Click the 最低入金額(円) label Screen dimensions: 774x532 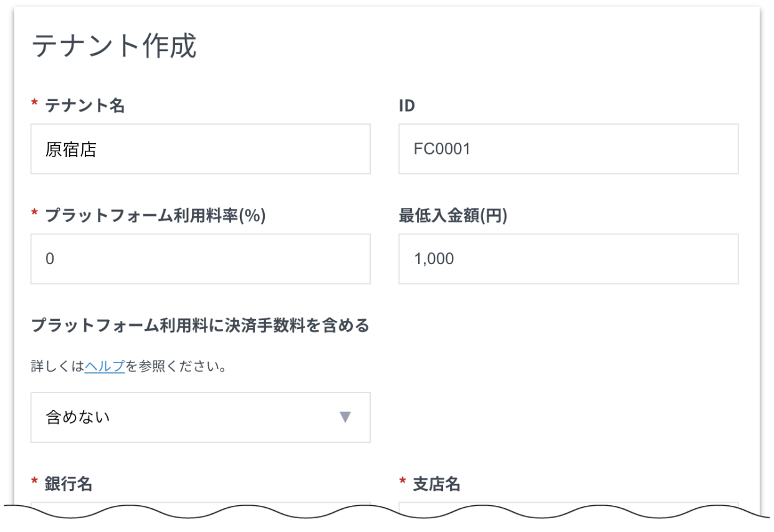tap(453, 216)
